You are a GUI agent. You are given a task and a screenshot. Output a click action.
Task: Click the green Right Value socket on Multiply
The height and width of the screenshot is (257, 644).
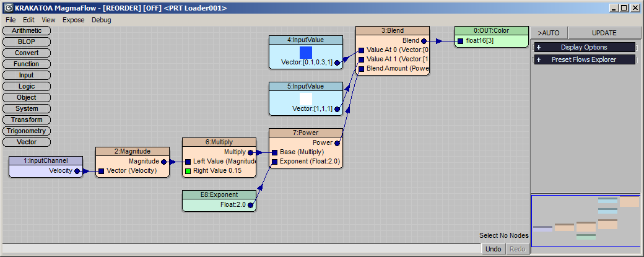188,171
